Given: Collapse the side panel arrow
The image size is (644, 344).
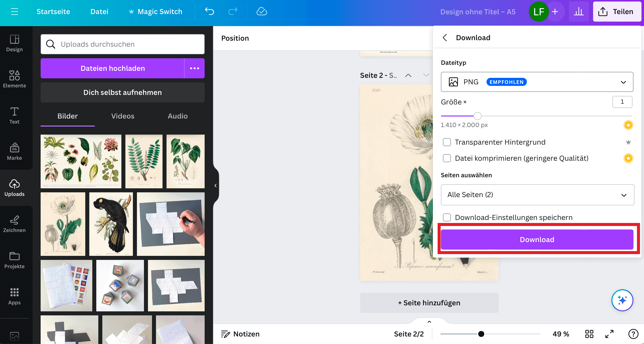Looking at the screenshot, I should coord(216,186).
